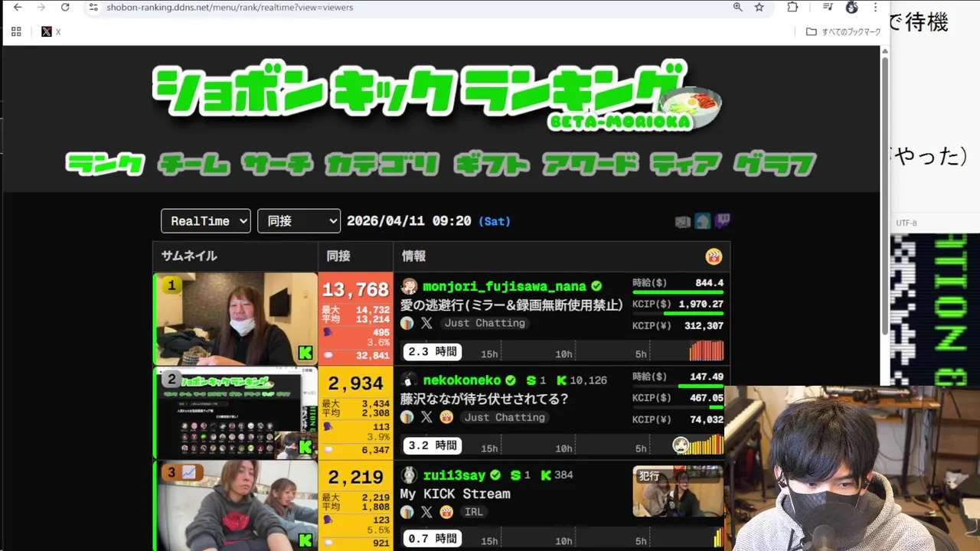Click the gray platform filter icon
Viewport: 980px width, 551px height.
click(x=683, y=222)
